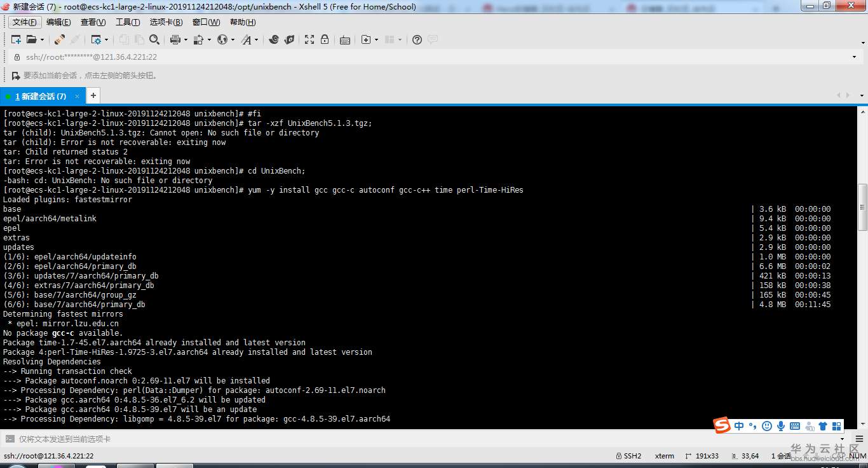This screenshot has height=468, width=868.
Task: Add a new tab with plus button
Action: click(93, 95)
